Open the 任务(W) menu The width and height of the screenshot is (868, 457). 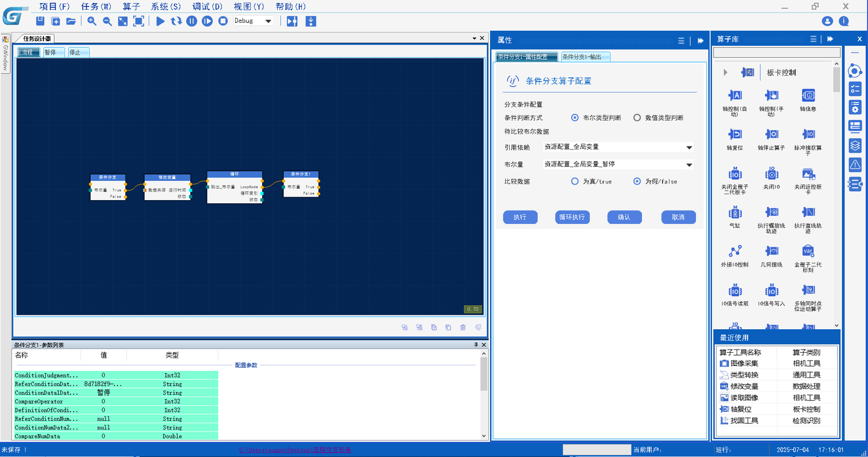[x=96, y=7]
